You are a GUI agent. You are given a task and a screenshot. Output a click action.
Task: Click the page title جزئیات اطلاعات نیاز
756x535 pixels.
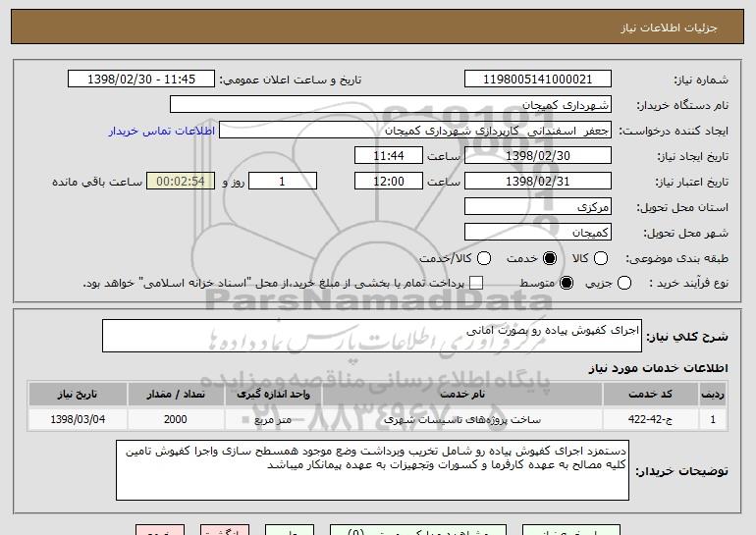pyautogui.click(x=669, y=27)
